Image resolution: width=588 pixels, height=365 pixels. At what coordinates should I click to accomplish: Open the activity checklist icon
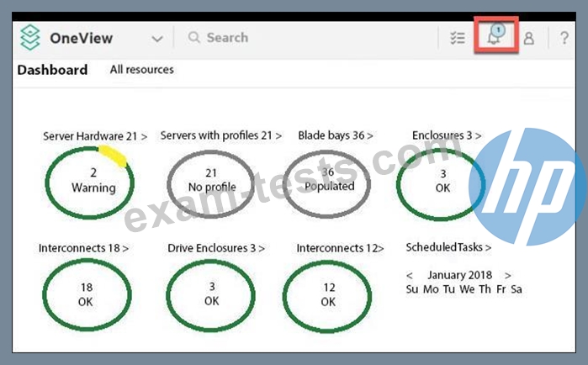coord(458,38)
